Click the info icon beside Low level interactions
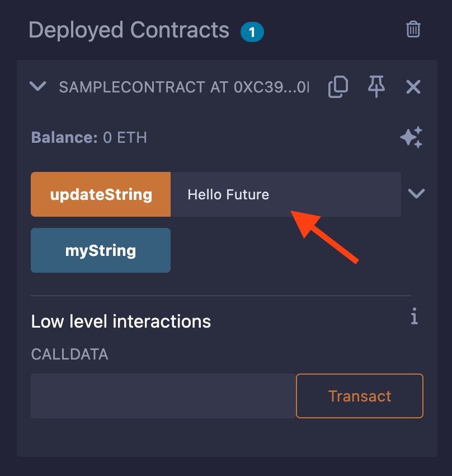This screenshot has height=476, width=452. point(415,316)
